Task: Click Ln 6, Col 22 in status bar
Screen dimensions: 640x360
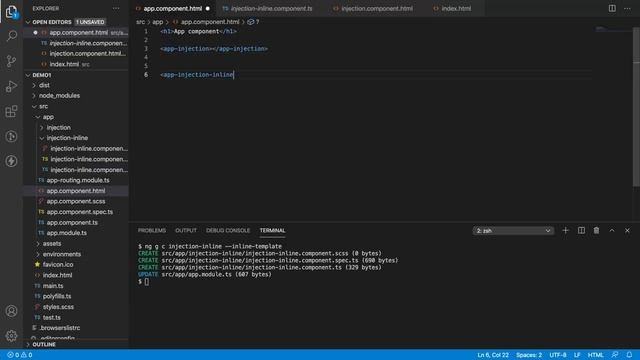Action: [x=493, y=355]
